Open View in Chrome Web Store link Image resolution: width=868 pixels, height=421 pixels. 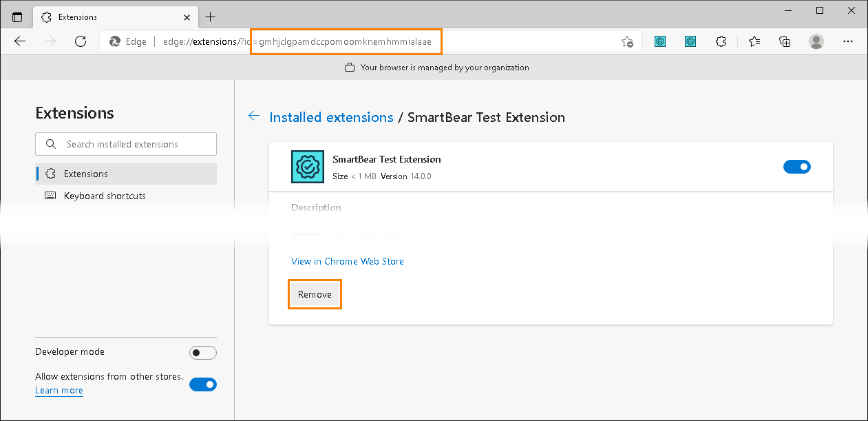347,261
